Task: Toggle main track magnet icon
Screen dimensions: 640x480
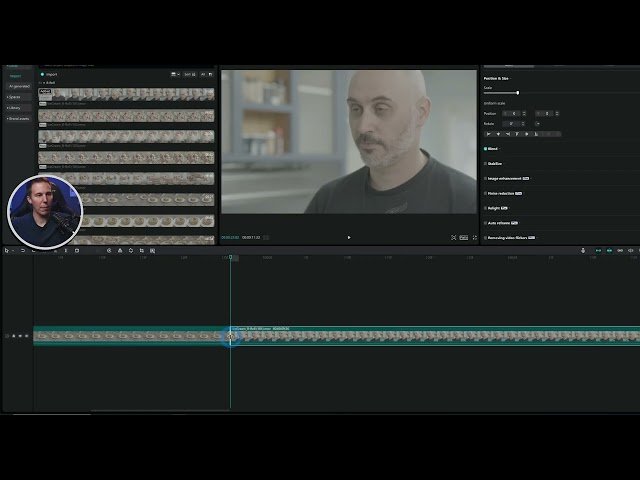Action: (598, 251)
